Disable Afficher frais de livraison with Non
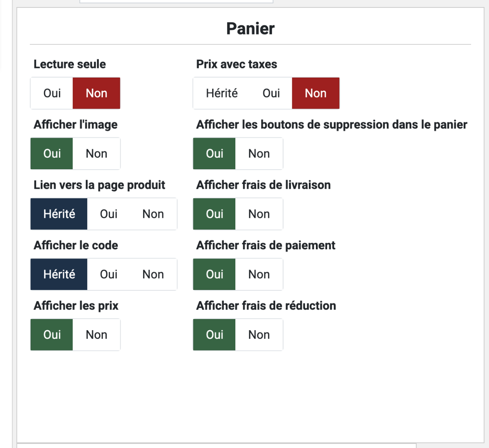Screen dimensions: 489x448 [259, 214]
